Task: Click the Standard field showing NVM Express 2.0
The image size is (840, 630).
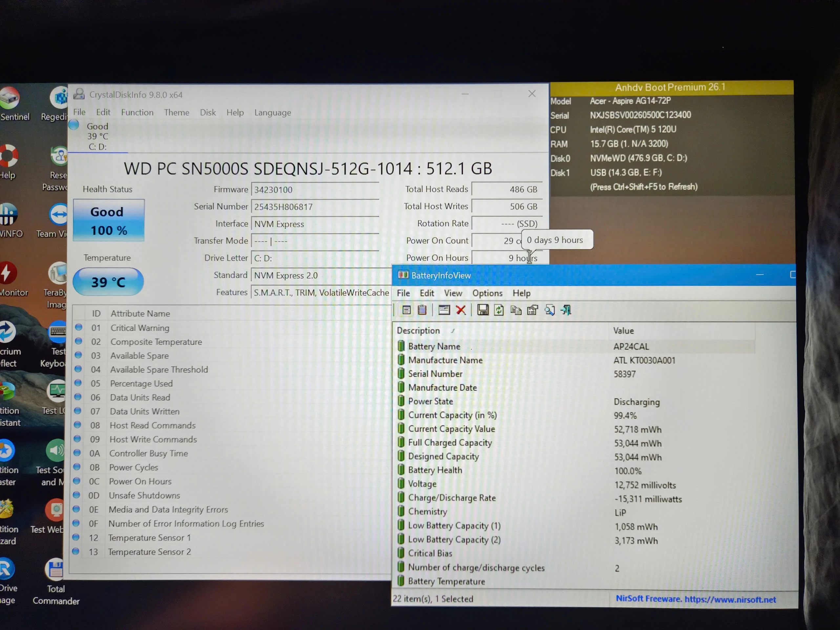Action: pyautogui.click(x=321, y=275)
